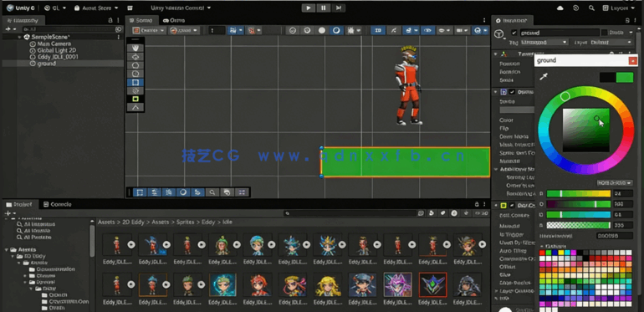Collapse the SampleScene tree arrow
Screen dimensions: 644x312
(20, 37)
